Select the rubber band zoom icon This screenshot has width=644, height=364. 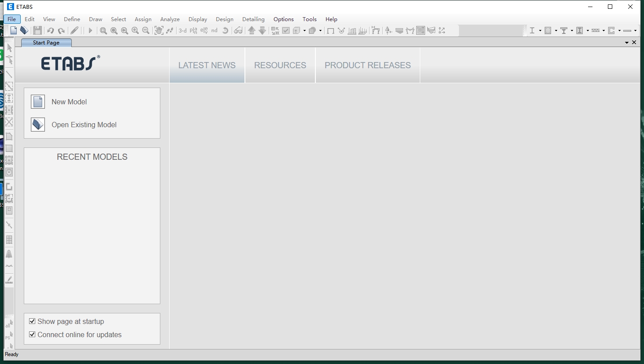[x=104, y=30]
